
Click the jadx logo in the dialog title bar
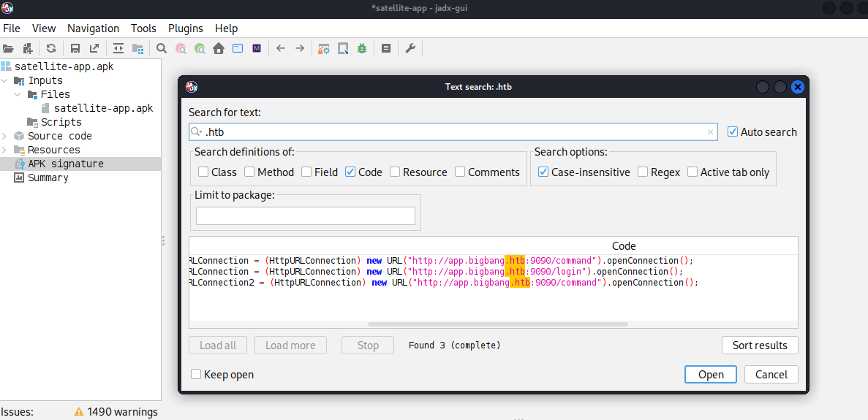pos(192,87)
